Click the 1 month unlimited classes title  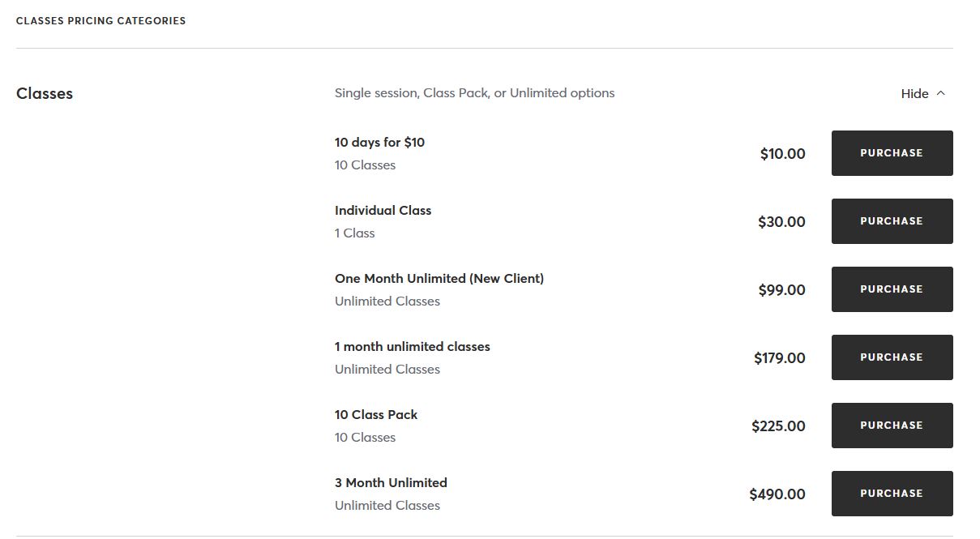click(x=412, y=347)
